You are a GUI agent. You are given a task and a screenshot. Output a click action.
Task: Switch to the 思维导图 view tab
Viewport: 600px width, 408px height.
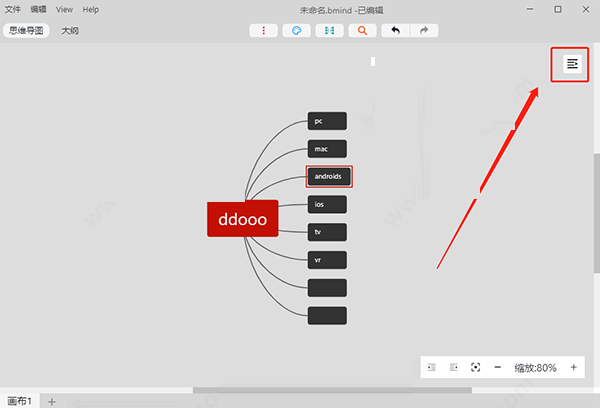[26, 31]
